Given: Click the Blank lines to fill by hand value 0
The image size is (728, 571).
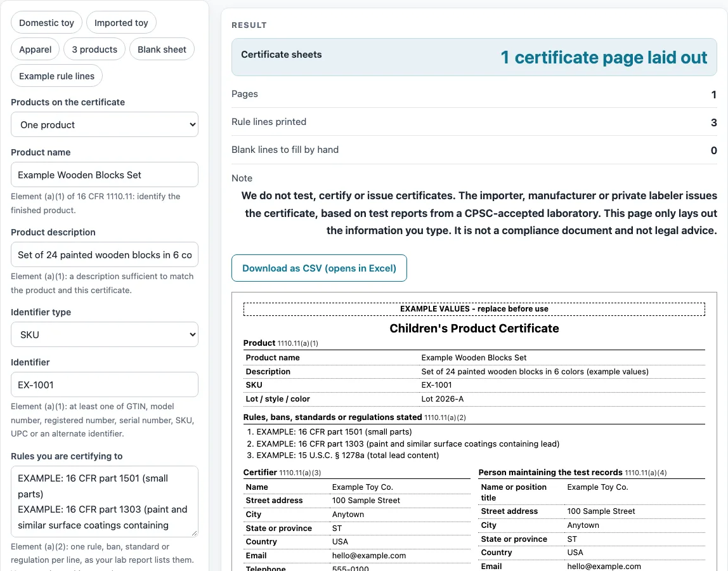Looking at the screenshot, I should pyautogui.click(x=713, y=150).
